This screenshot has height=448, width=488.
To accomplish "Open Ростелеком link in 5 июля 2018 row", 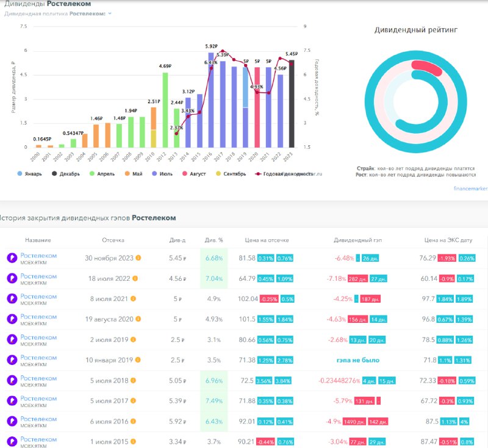I will pyautogui.click(x=38, y=378).
